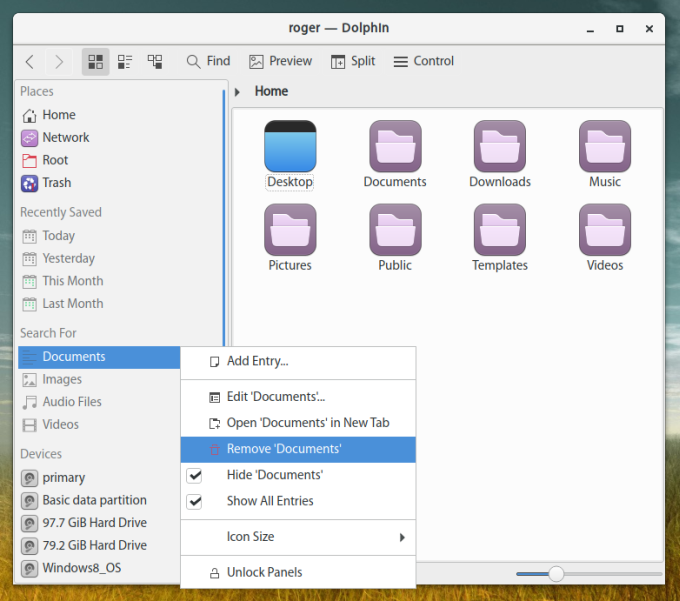Screen dimensions: 680x601
Task: Click Edit 'Documents' menu entry
Action: click(x=275, y=397)
